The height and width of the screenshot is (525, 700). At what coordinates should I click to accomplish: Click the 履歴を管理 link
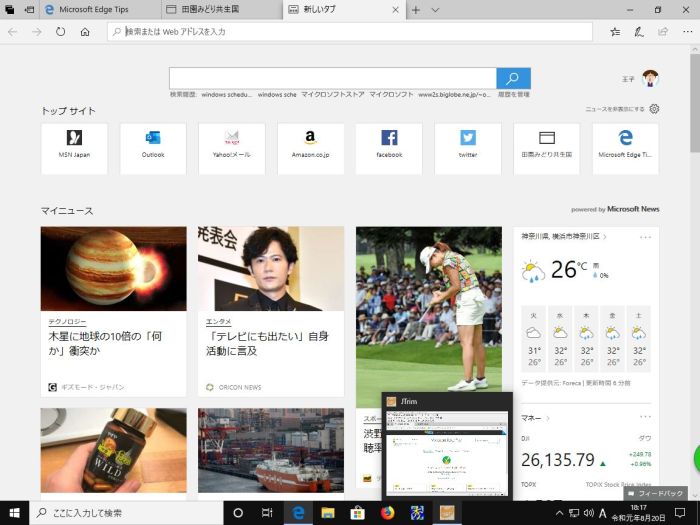(x=514, y=95)
